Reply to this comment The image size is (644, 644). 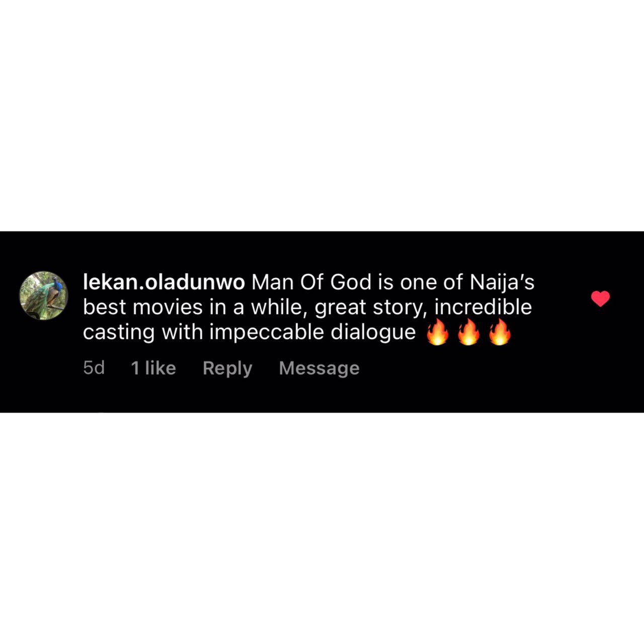pos(227,368)
